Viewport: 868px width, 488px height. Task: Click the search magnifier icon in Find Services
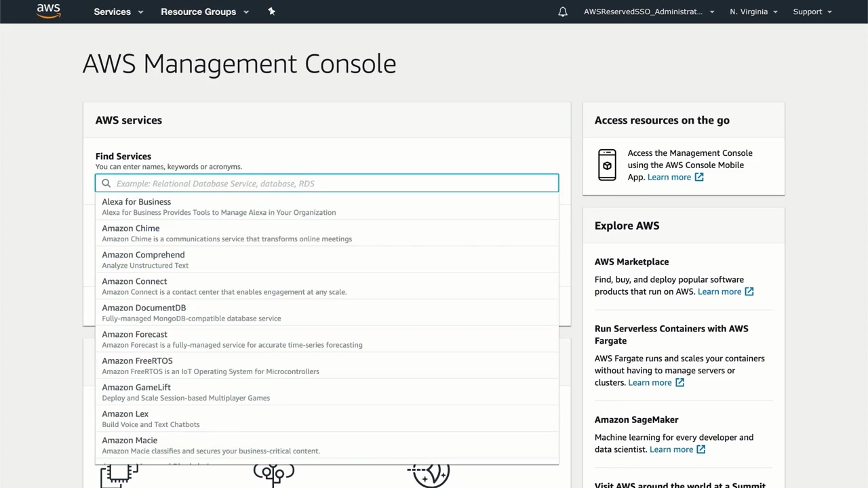tap(106, 183)
